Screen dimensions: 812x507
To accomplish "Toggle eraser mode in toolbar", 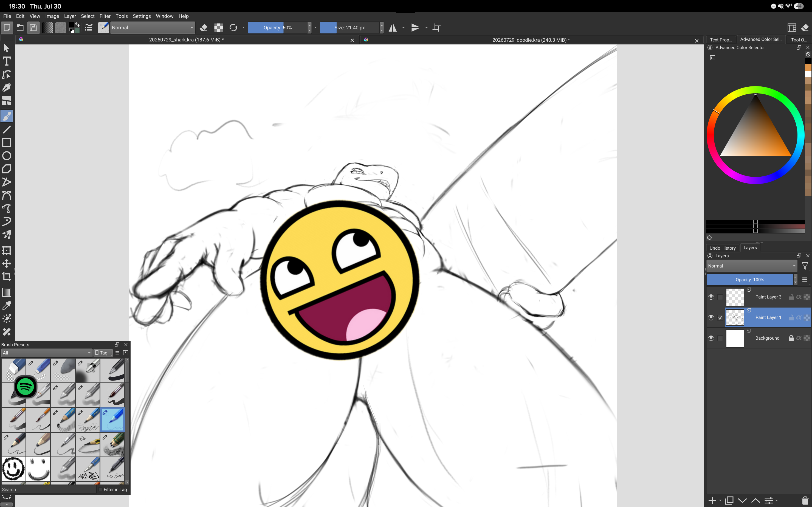I will point(204,28).
